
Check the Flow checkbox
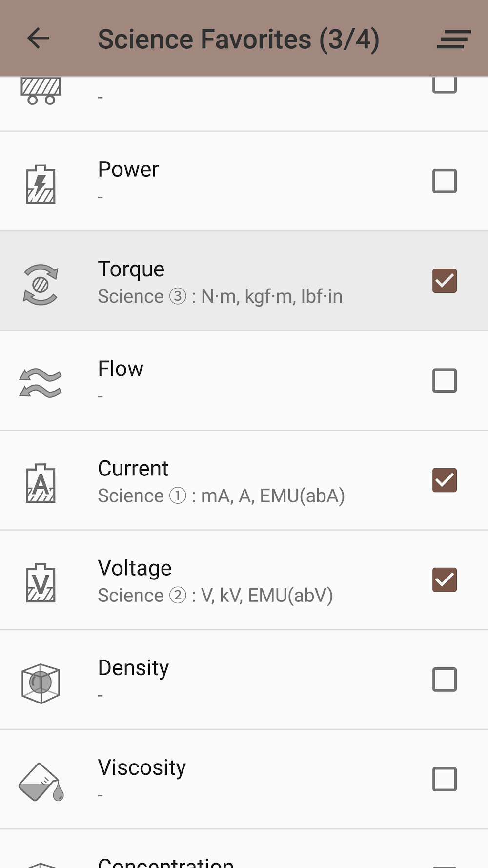click(445, 380)
